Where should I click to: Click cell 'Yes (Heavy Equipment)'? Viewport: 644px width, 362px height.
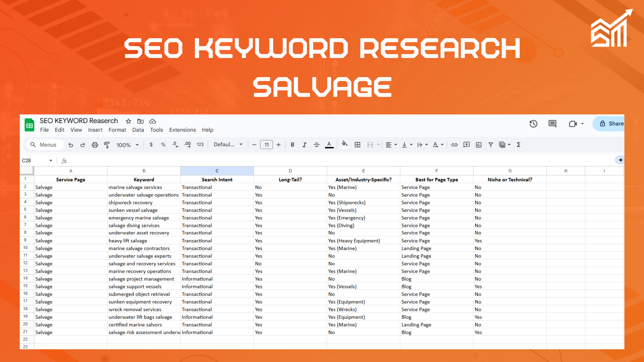point(364,241)
